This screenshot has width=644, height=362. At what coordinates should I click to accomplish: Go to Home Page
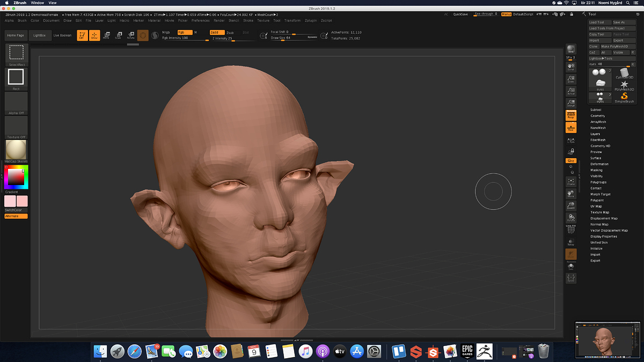16,35
